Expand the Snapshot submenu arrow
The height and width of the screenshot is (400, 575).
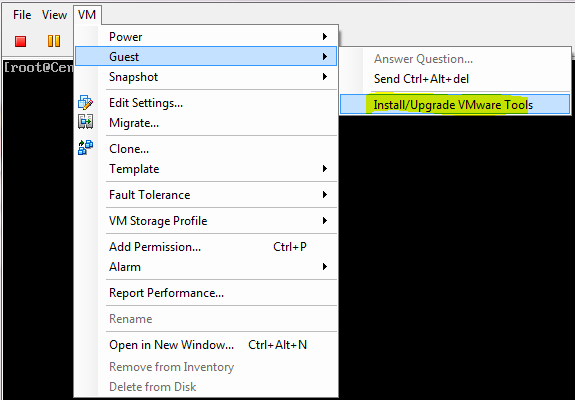click(x=325, y=77)
